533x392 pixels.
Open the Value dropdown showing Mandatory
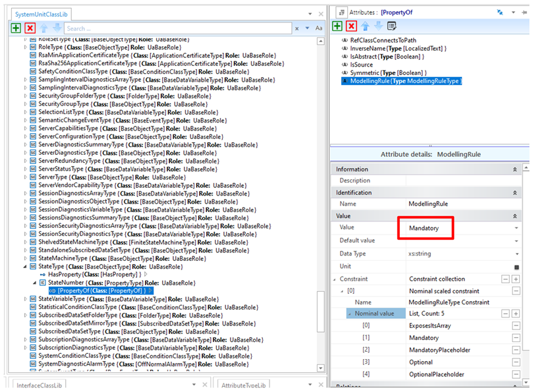pyautogui.click(x=517, y=228)
